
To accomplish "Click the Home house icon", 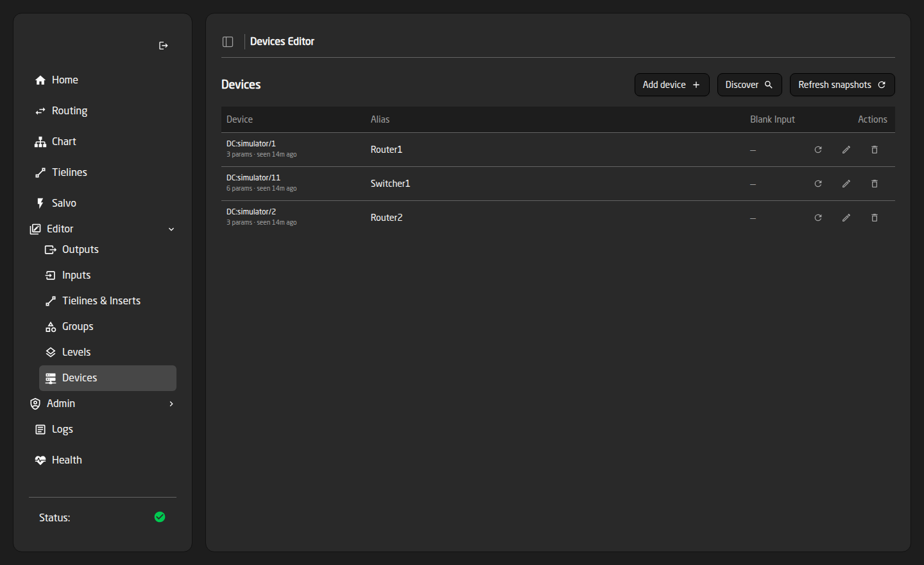I will (40, 80).
